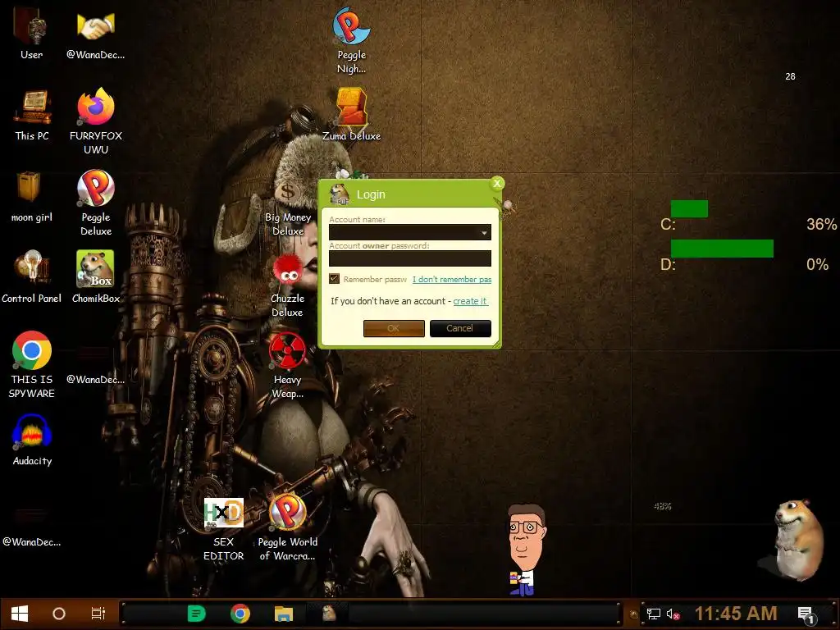The height and width of the screenshot is (630, 840).
Task: Click the C: drive usage bar
Action: [689, 209]
